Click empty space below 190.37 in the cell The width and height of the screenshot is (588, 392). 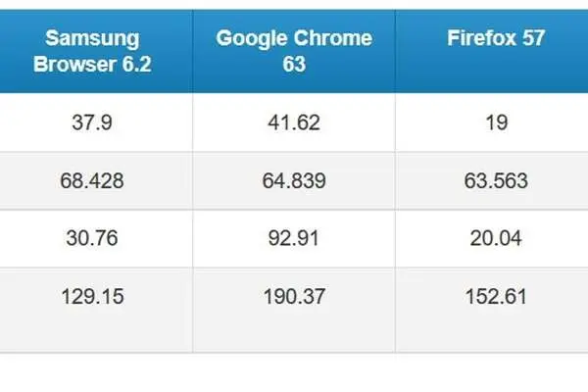pos(294,330)
